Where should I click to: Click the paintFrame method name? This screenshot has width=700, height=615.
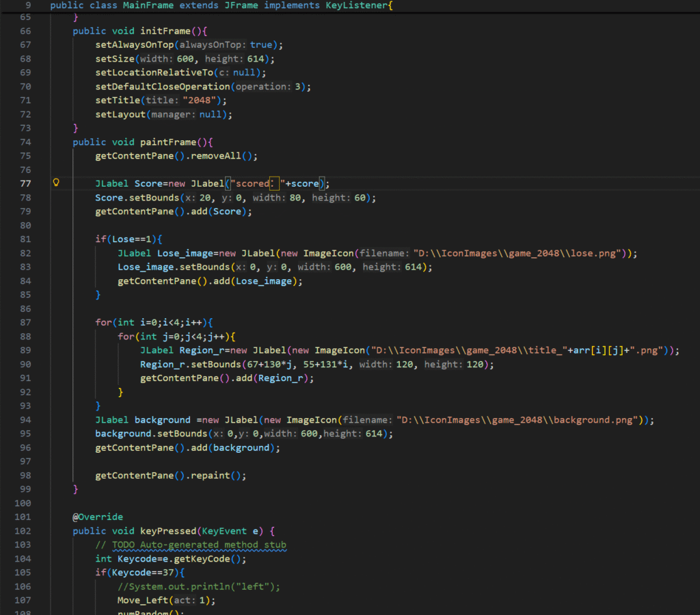tap(170, 142)
